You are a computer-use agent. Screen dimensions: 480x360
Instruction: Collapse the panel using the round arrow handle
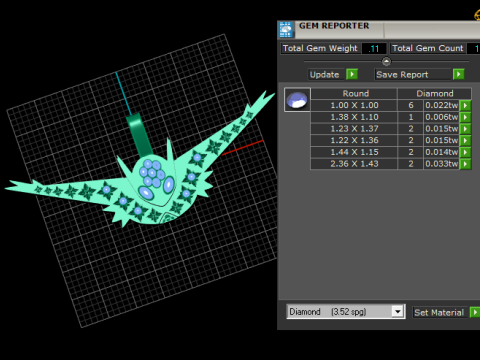(386, 61)
